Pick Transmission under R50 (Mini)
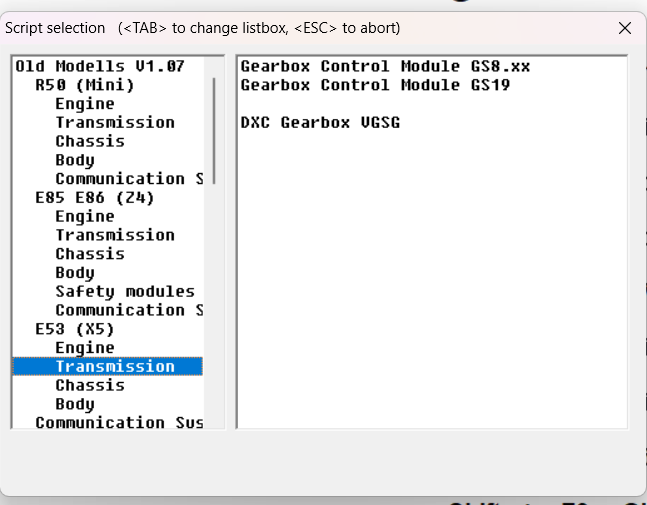This screenshot has width=647, height=505. coord(115,123)
